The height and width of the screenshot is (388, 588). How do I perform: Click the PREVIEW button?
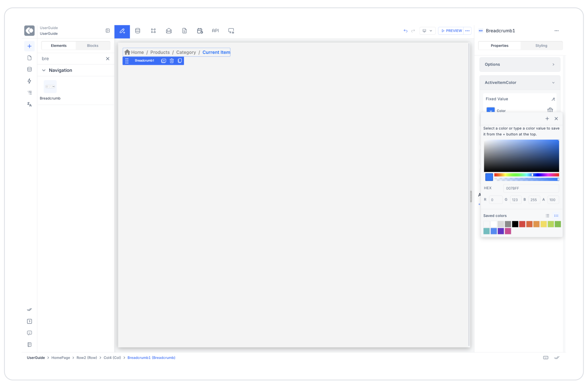point(451,31)
